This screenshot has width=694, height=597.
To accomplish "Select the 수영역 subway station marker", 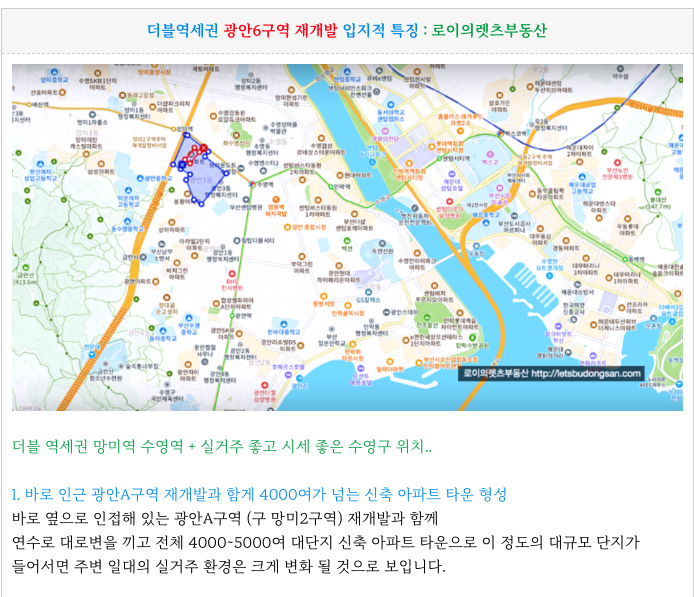I will pyautogui.click(x=252, y=184).
